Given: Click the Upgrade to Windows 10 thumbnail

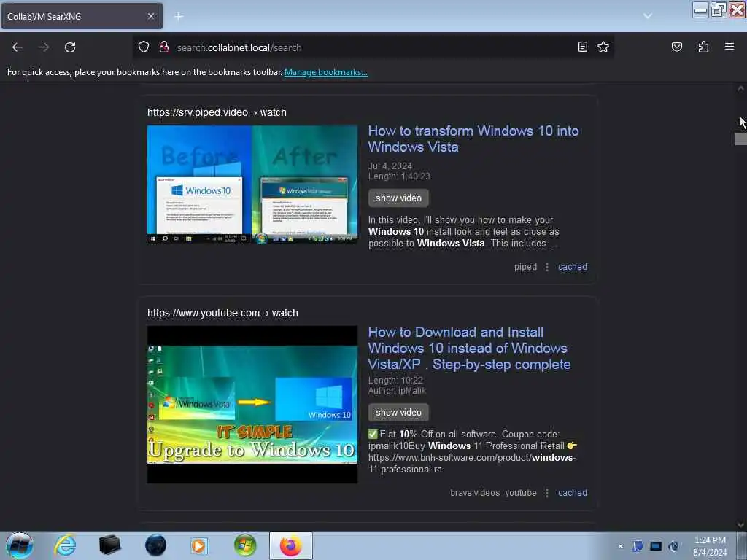Looking at the screenshot, I should point(252,405).
